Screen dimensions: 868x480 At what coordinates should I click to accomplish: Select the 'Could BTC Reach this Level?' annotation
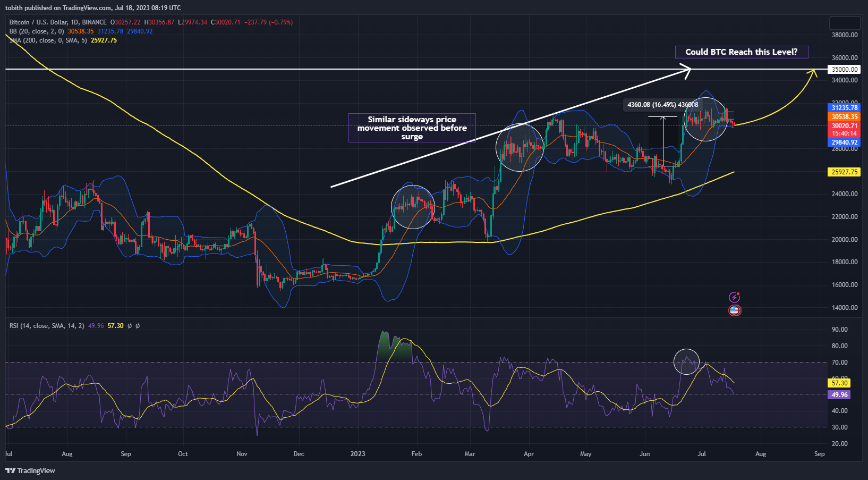(741, 52)
